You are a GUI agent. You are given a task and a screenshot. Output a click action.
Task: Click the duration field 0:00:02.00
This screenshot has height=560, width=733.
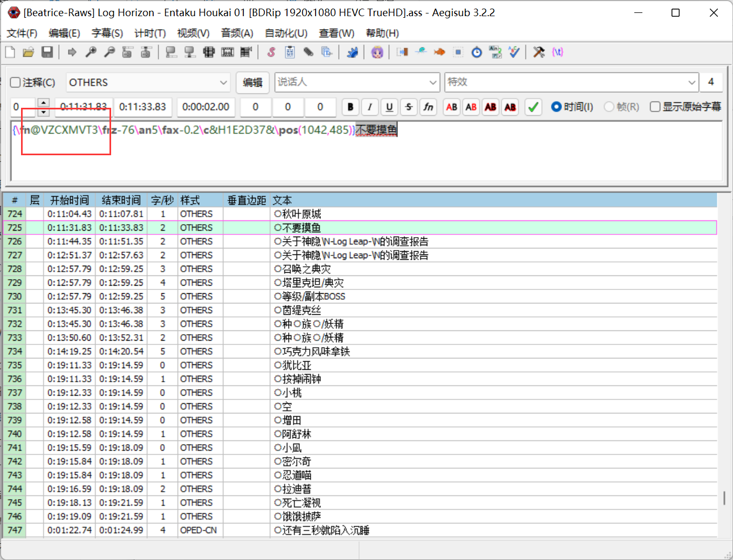(206, 107)
